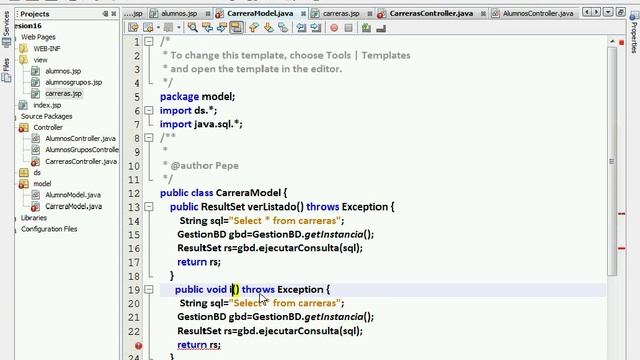This screenshot has width=640, height=360.
Task: Click Shift Line Right icon
Action: point(316,28)
